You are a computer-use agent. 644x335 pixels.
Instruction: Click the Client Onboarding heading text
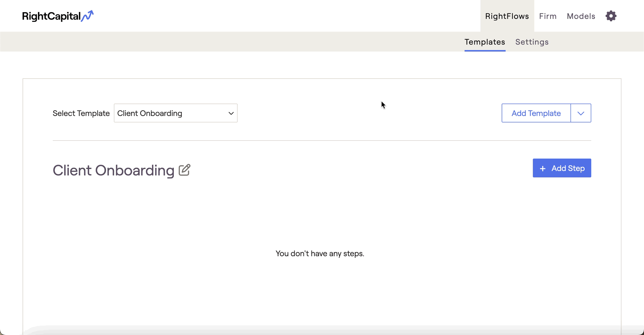(113, 170)
